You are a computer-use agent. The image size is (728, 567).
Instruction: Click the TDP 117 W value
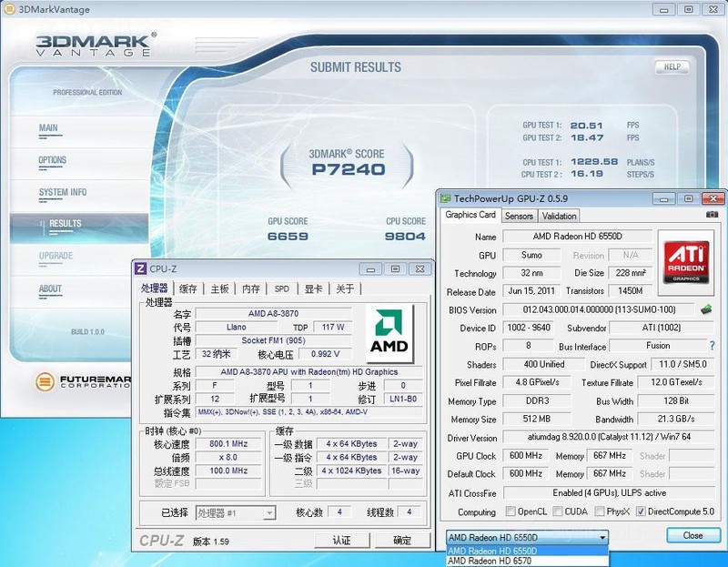coord(332,327)
